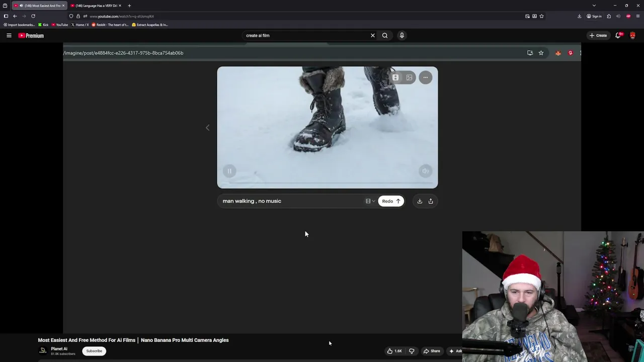Subscribe to Planet Ai channel

pyautogui.click(x=94, y=351)
